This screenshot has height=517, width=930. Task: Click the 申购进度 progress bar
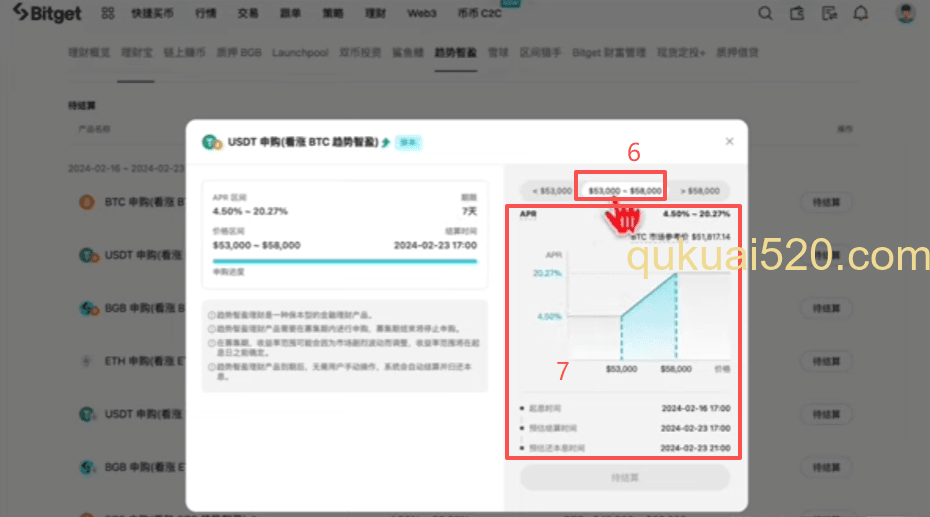pyautogui.click(x=345, y=261)
